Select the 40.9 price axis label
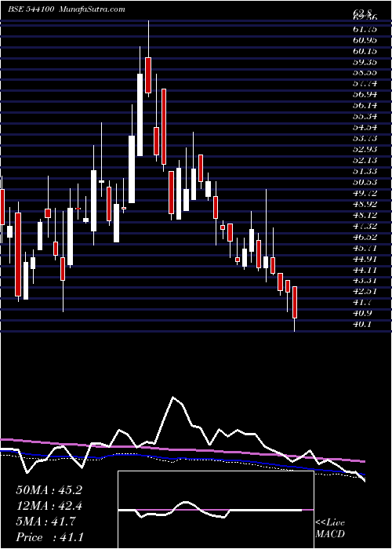The image size is (392, 549). click(362, 313)
